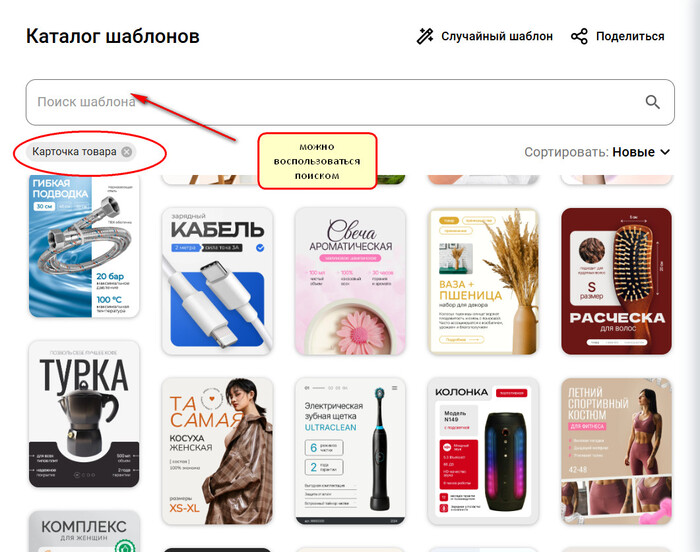Open the Та самая косуха женская template
The width and height of the screenshot is (700, 552).
217,451
